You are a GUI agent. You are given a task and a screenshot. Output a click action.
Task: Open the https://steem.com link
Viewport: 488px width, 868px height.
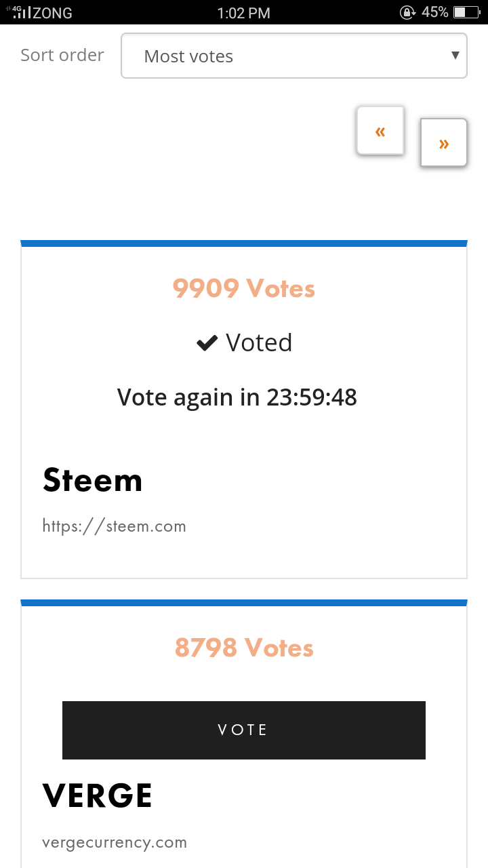coord(114,526)
